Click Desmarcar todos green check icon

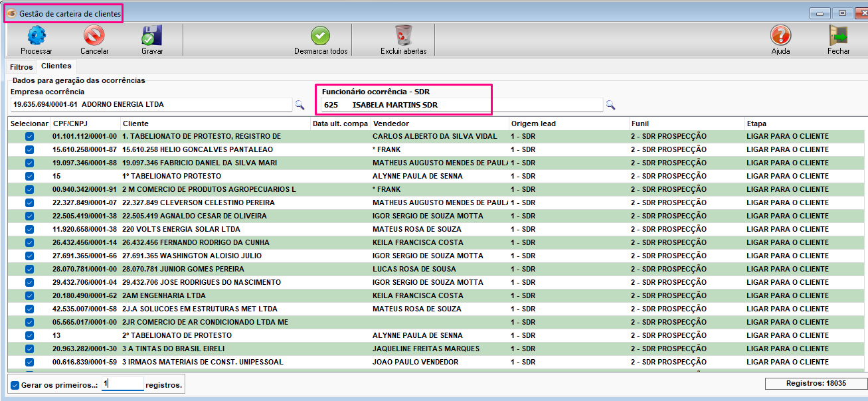tap(321, 36)
